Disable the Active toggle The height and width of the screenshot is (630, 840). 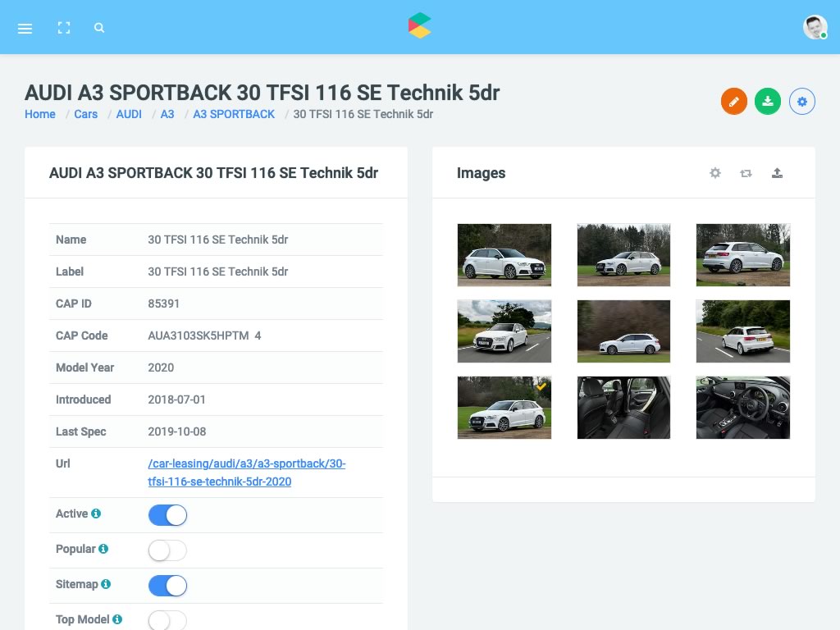click(167, 515)
